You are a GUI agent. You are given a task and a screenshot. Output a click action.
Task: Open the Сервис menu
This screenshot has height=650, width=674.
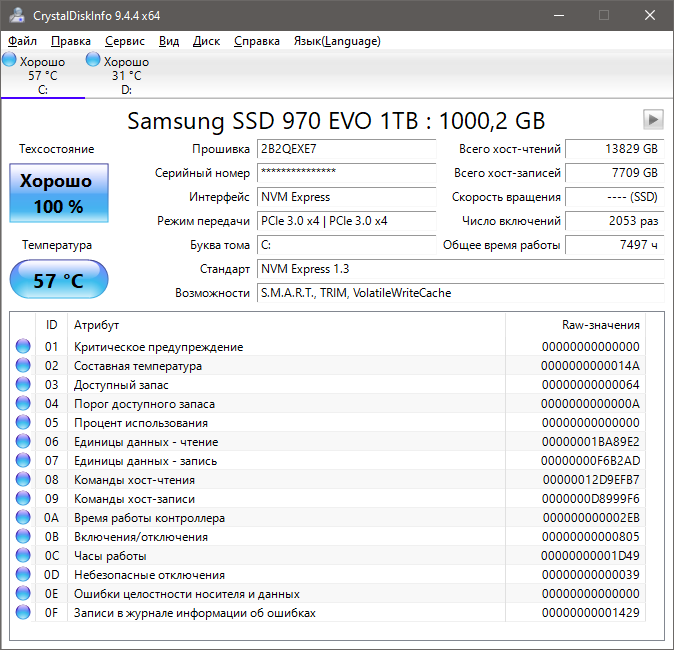click(125, 41)
